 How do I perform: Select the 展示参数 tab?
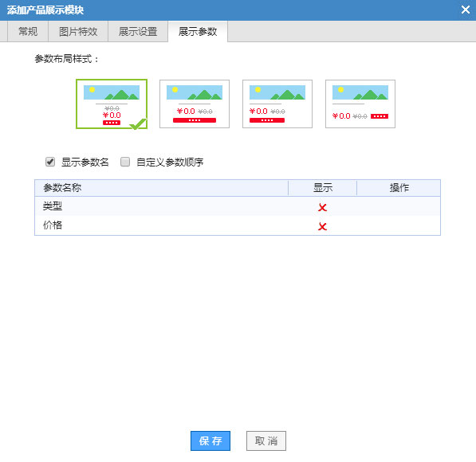[x=198, y=31]
